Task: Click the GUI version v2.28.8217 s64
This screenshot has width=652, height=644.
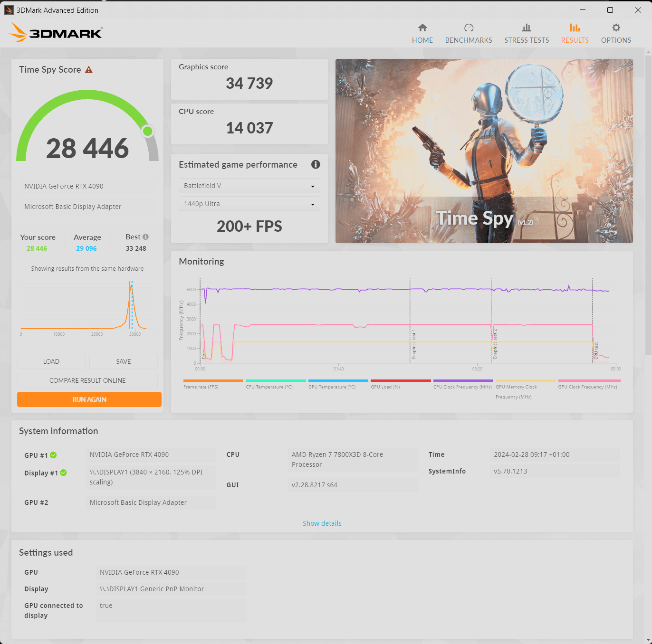Action: pyautogui.click(x=353, y=485)
